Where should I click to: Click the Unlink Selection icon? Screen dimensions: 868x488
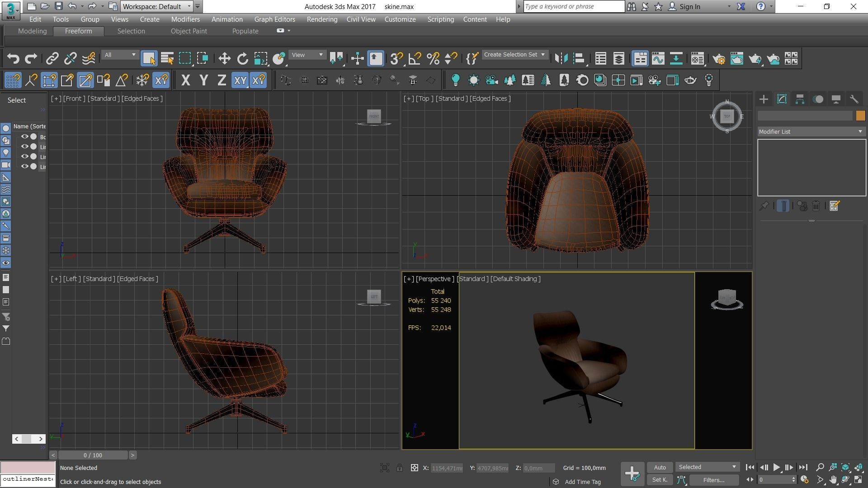pyautogui.click(x=71, y=58)
